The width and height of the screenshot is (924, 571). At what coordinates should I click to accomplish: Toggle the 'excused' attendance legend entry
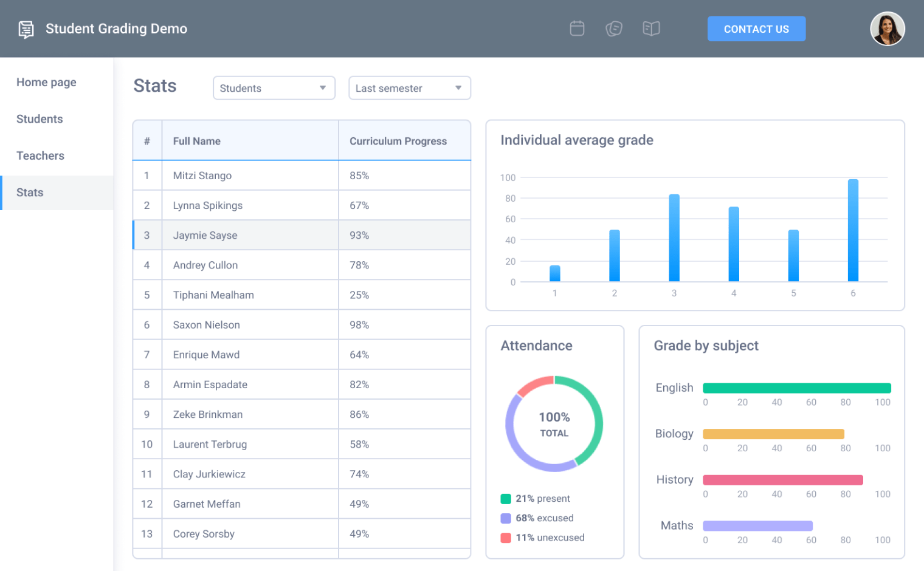[x=544, y=518]
